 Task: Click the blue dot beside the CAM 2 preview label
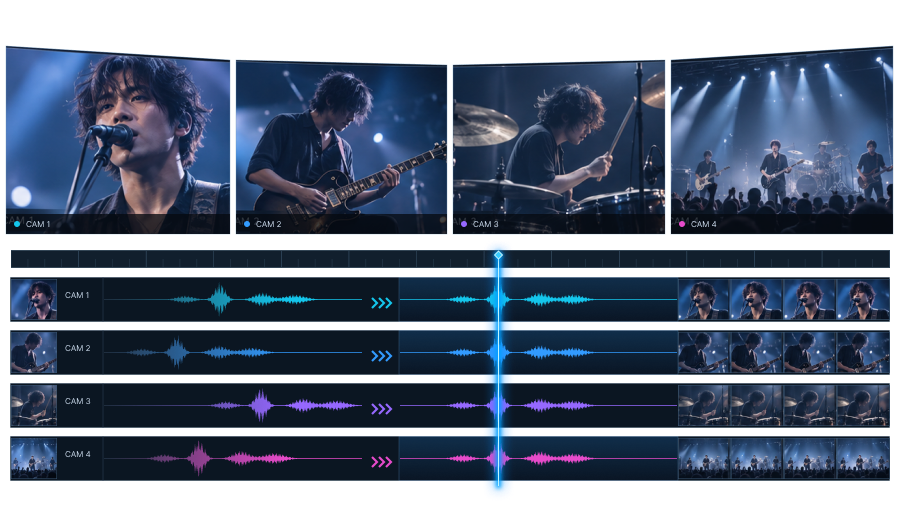click(x=247, y=224)
